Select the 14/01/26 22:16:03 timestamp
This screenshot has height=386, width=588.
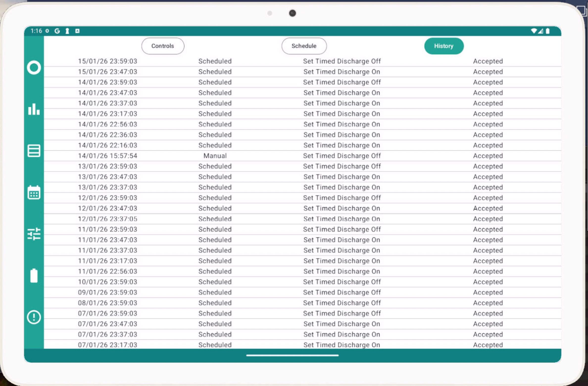click(108, 145)
